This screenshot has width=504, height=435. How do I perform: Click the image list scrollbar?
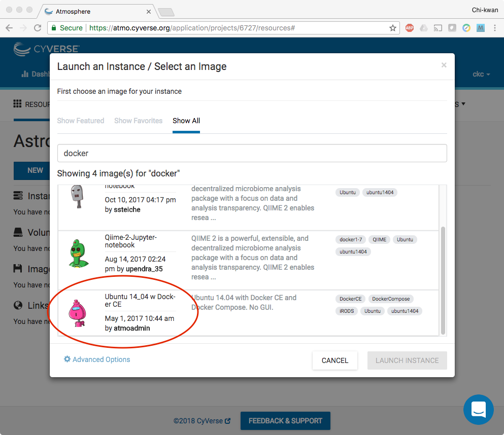point(443,280)
